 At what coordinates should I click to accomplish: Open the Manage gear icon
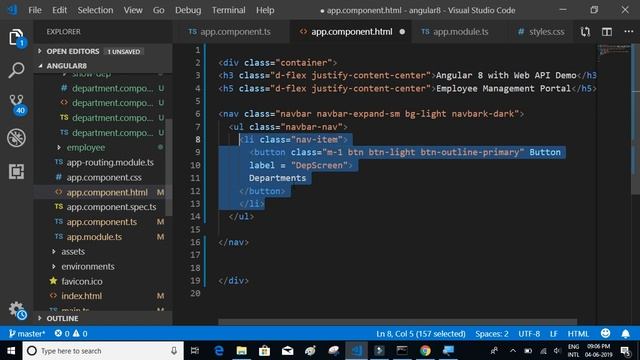click(17, 310)
